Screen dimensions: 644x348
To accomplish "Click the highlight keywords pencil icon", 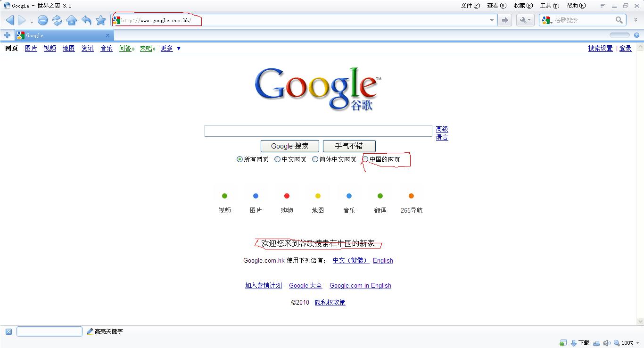I will 90,331.
